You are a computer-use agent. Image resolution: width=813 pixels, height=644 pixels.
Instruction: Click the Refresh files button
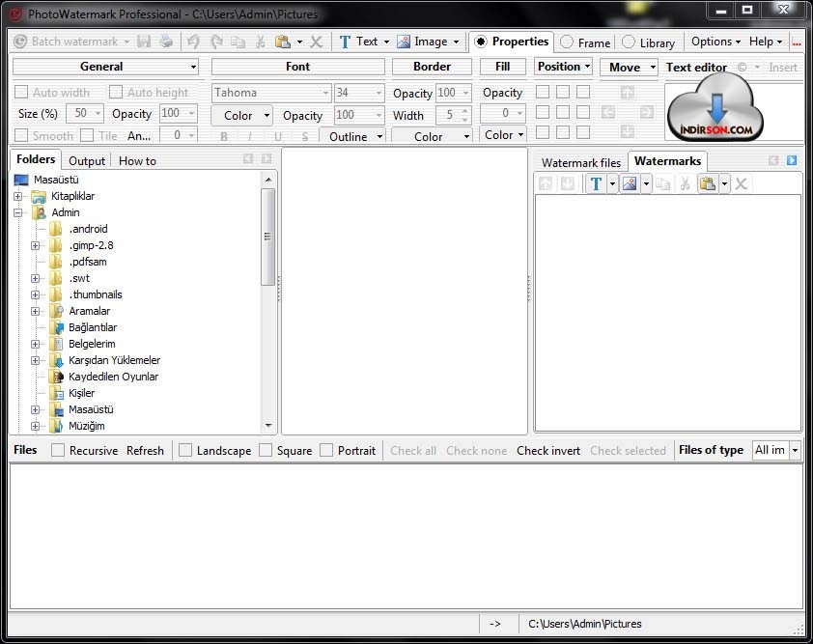[145, 450]
